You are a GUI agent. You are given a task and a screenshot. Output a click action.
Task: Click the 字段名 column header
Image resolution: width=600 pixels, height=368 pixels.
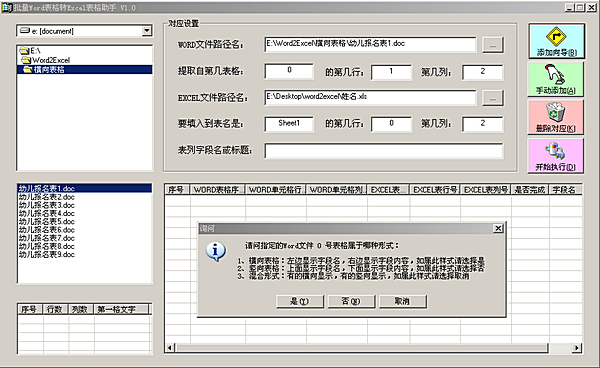click(565, 190)
